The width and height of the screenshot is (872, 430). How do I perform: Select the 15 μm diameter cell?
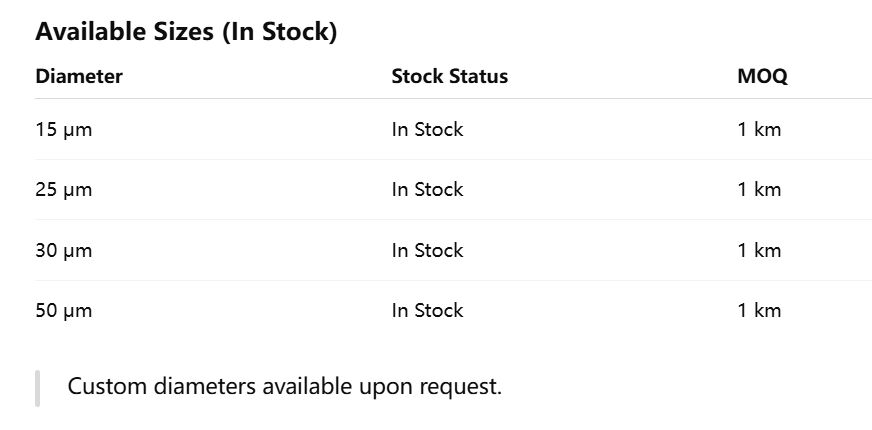pos(63,129)
